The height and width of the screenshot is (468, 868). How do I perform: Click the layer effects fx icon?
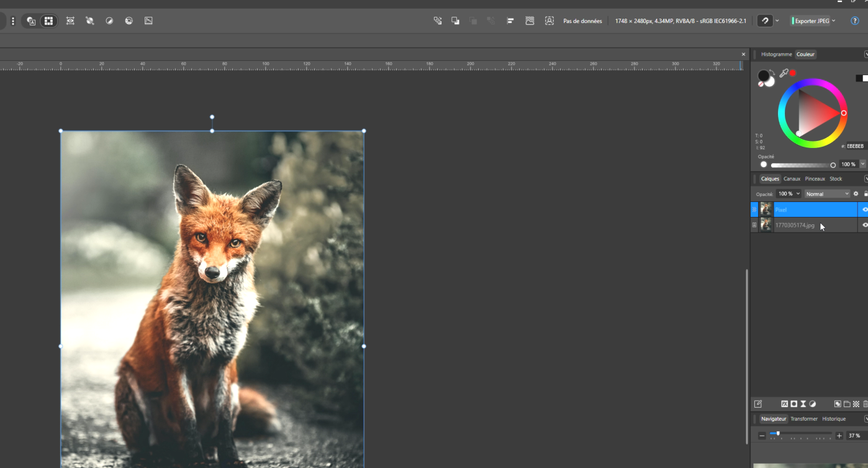tap(785, 404)
